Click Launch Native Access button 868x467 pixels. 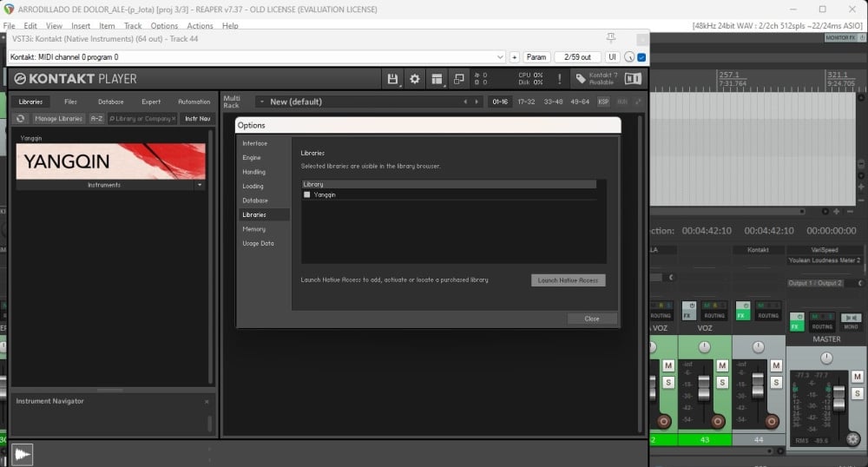pos(568,280)
